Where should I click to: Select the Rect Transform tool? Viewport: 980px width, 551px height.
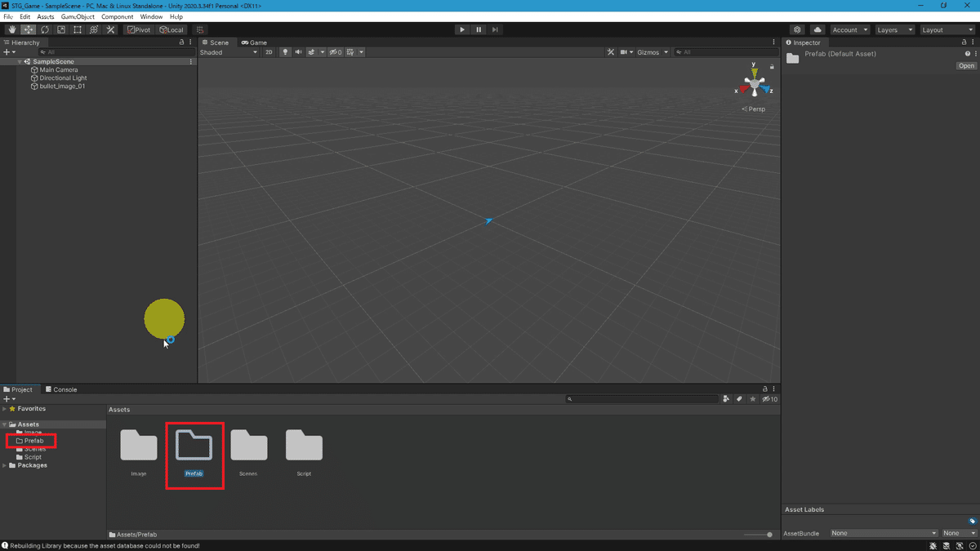[x=78, y=30]
